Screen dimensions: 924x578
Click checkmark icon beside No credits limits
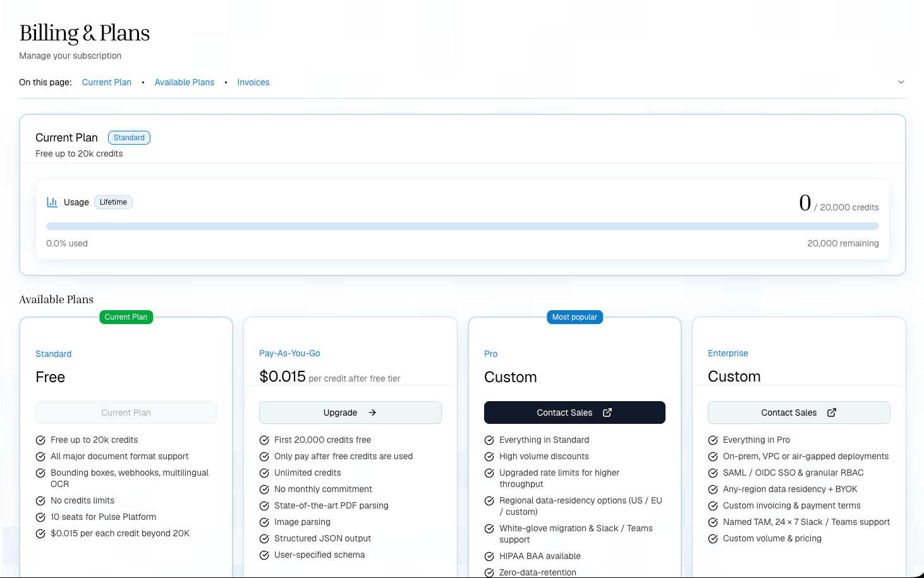click(x=40, y=501)
